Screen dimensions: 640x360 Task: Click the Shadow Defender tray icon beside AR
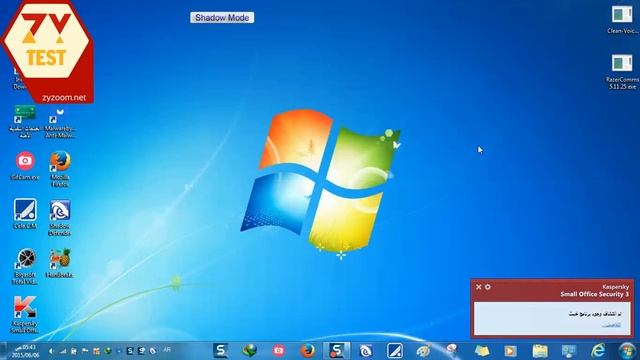click(153, 351)
